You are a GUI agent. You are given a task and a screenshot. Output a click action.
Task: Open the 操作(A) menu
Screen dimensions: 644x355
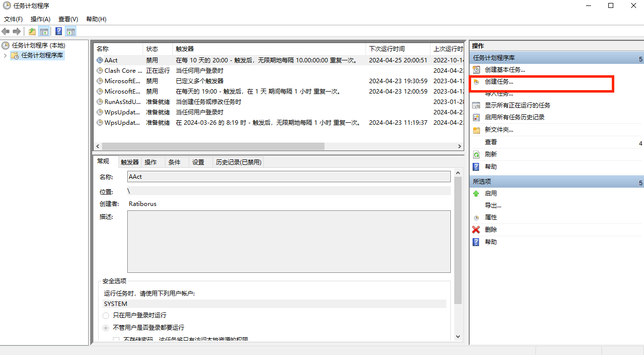click(40, 19)
